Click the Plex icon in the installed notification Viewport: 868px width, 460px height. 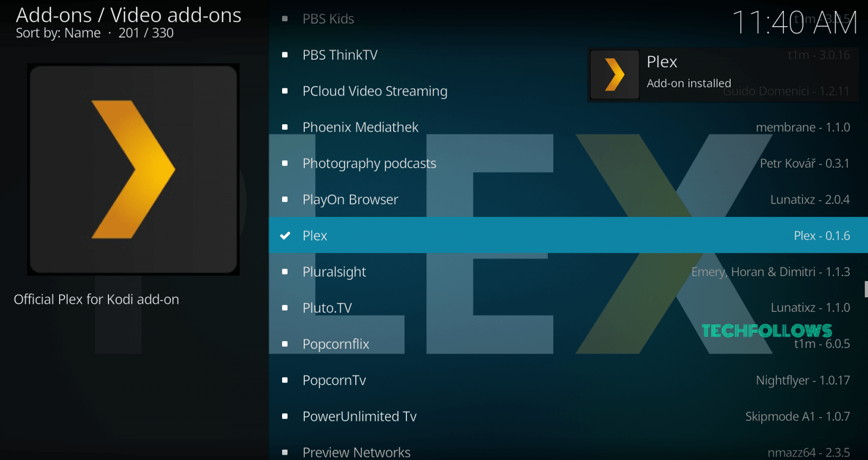coord(615,74)
